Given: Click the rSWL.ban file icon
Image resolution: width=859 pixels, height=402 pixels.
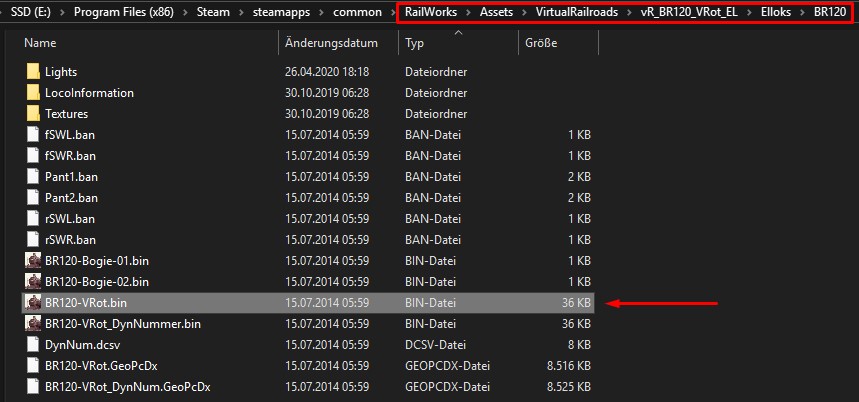Looking at the screenshot, I should [x=33, y=219].
